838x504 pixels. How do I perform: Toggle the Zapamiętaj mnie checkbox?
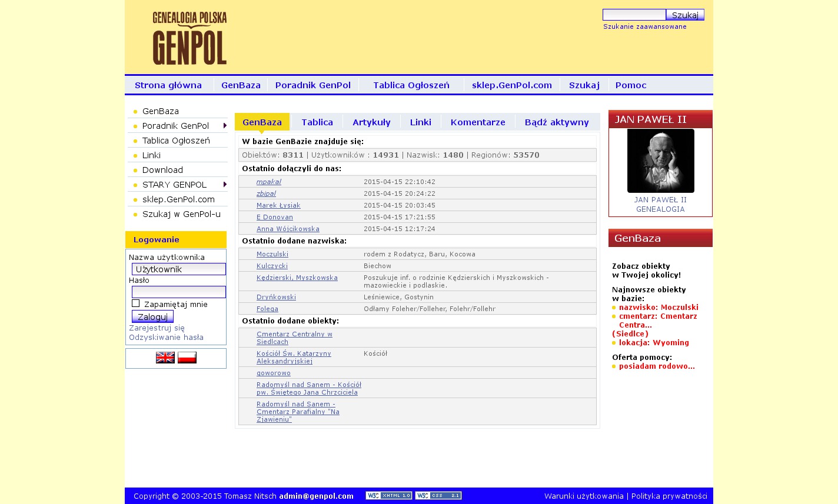(136, 303)
